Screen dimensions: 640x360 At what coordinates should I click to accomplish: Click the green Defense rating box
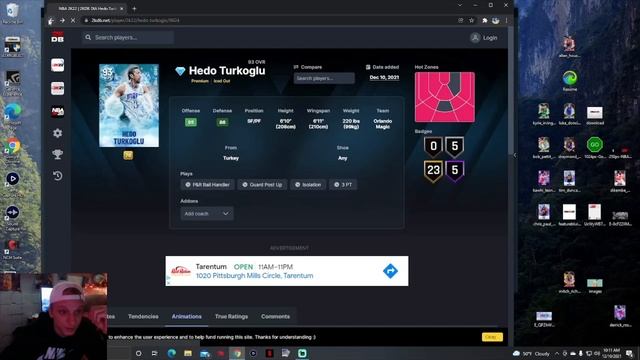click(222, 122)
